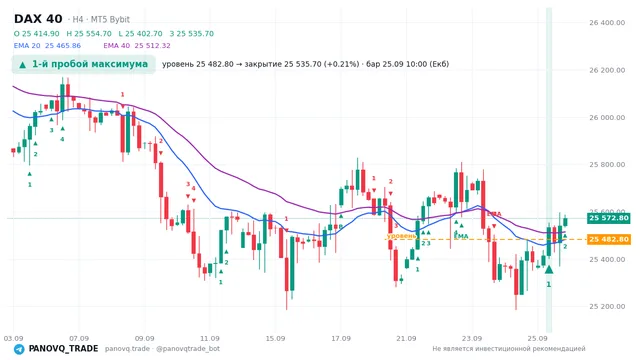
Task: Click the 26 200.00 price axis label
Action: coord(607,70)
